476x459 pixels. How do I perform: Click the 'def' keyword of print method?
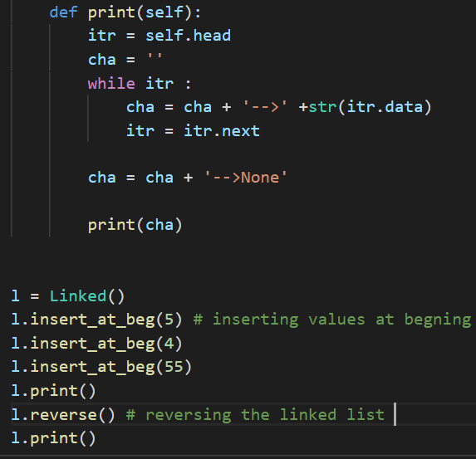(x=63, y=12)
